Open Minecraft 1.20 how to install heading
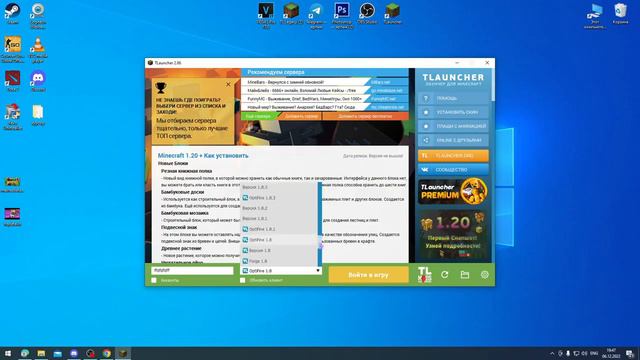Viewport: 640px width, 360px height. point(203,156)
